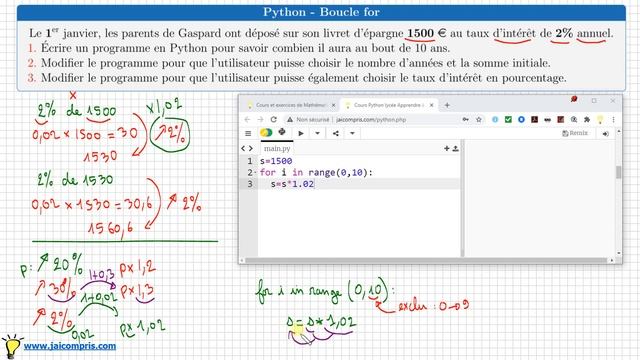Click the dark glasses extension icon
This screenshot has width=640, height=360.
pos(547,120)
